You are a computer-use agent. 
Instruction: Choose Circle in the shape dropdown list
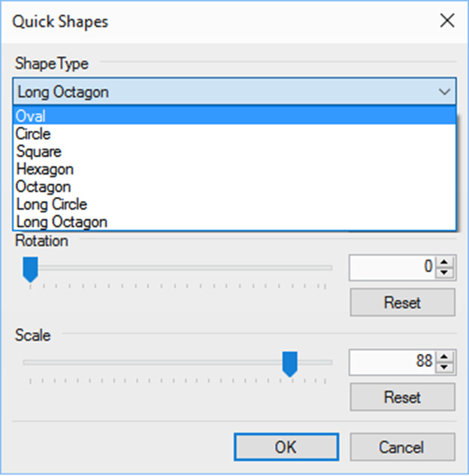click(x=33, y=134)
